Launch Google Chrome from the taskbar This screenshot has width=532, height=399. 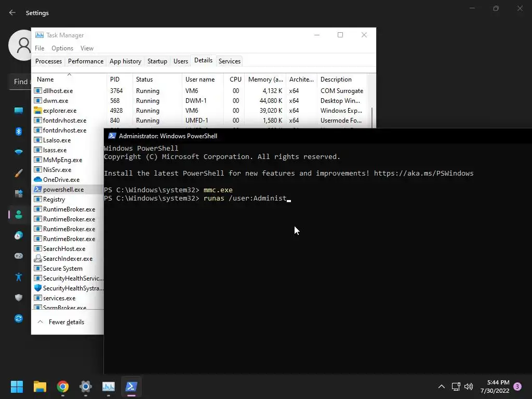pos(63,386)
